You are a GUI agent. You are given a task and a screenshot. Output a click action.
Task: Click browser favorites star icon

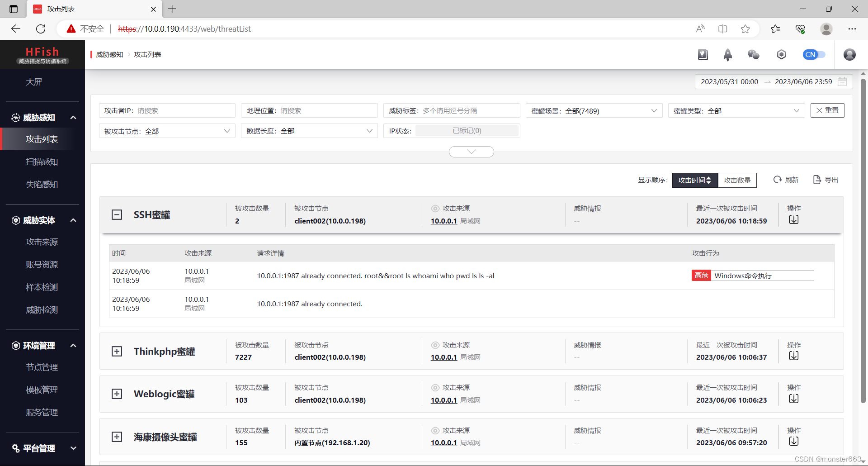tap(745, 29)
